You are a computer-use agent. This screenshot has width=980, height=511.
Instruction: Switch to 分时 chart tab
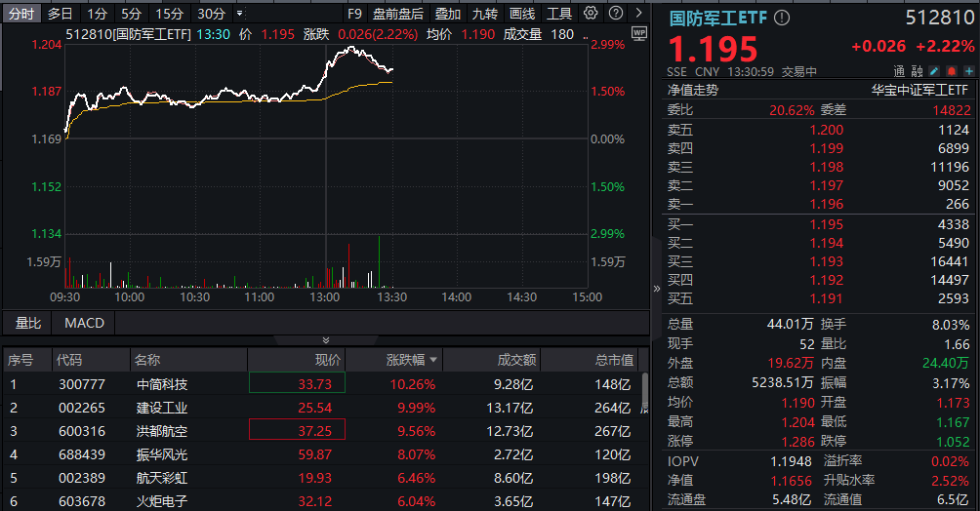point(21,13)
